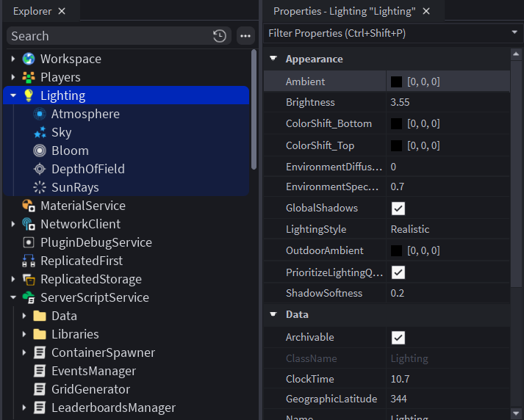Edit the Brightness value 3.55

click(448, 102)
